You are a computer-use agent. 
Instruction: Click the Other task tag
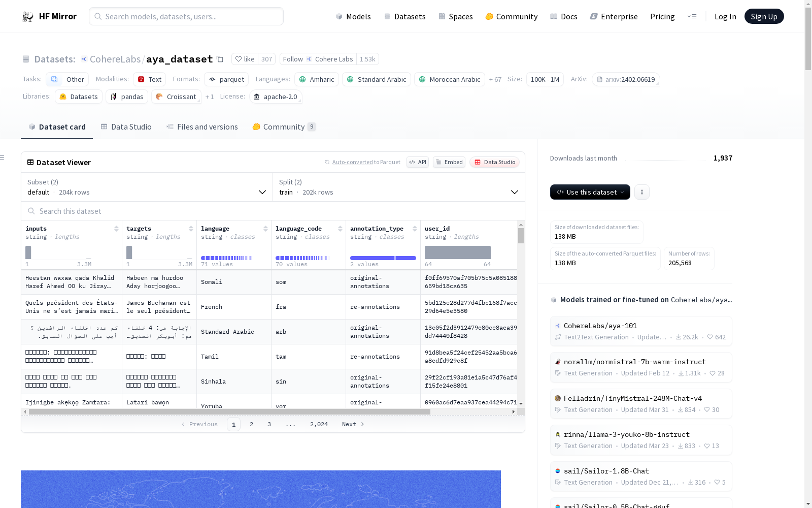(x=67, y=79)
